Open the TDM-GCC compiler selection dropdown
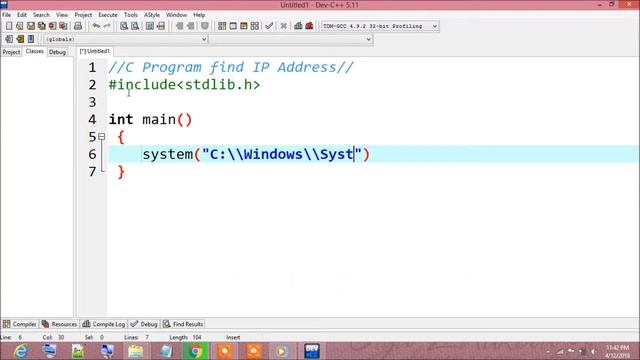This screenshot has height=360, width=640. pos(380,26)
